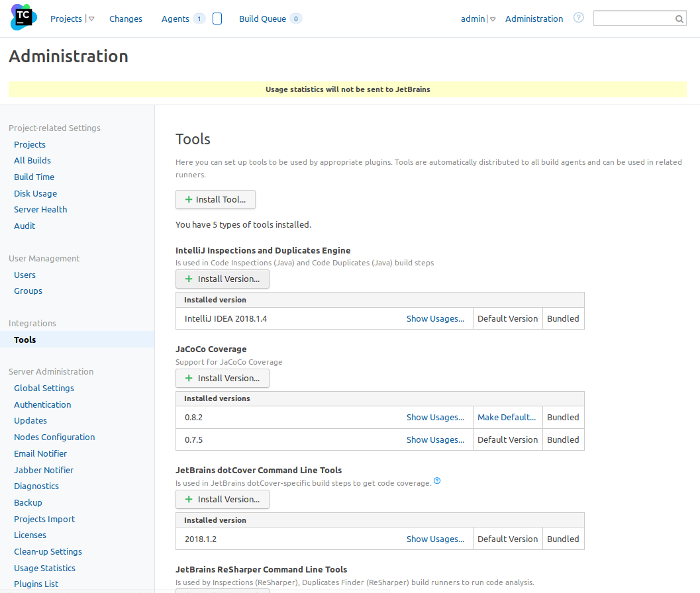Go to Groups management
The height and width of the screenshot is (593, 700).
pos(28,291)
